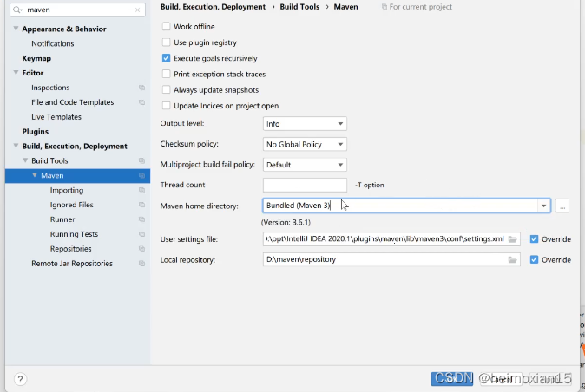Screen dimensions: 585x392
Task: Uncheck Execute goals recursively
Action: (167, 58)
